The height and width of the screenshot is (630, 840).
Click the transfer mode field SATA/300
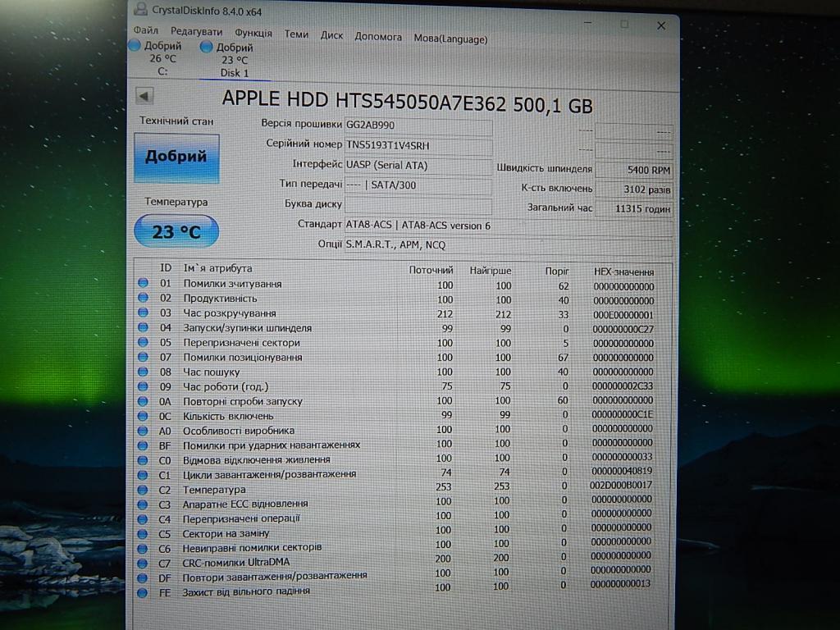[x=418, y=185]
